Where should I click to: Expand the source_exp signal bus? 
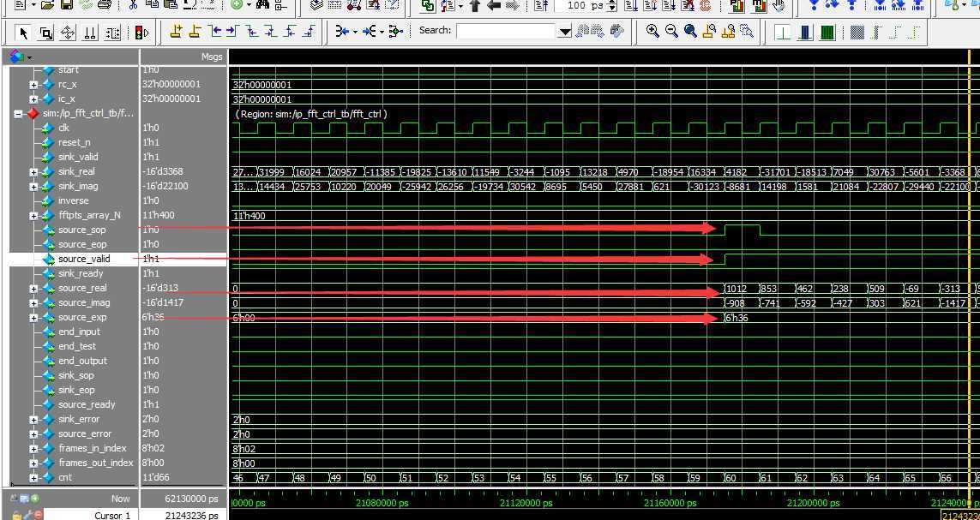33,318
